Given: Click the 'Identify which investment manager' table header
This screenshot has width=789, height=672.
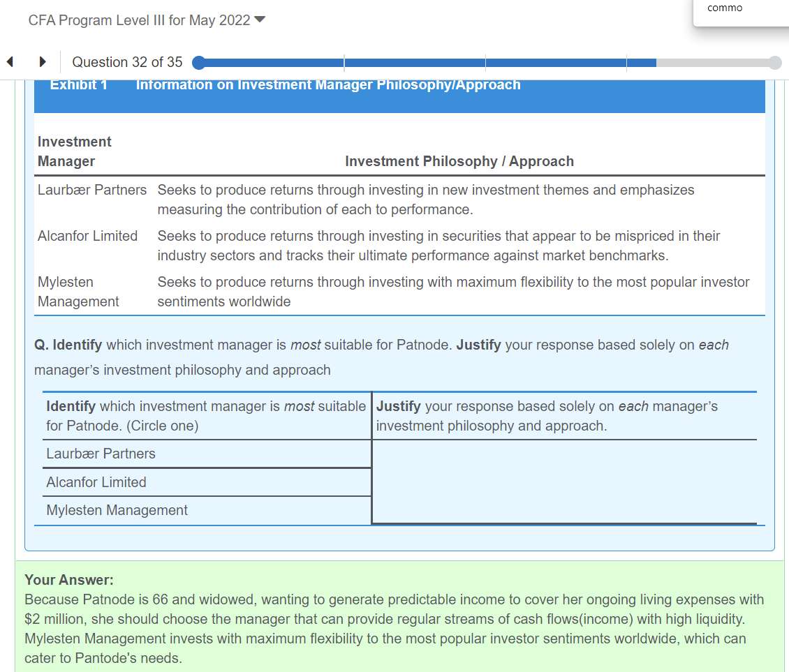Looking at the screenshot, I should click(x=206, y=416).
